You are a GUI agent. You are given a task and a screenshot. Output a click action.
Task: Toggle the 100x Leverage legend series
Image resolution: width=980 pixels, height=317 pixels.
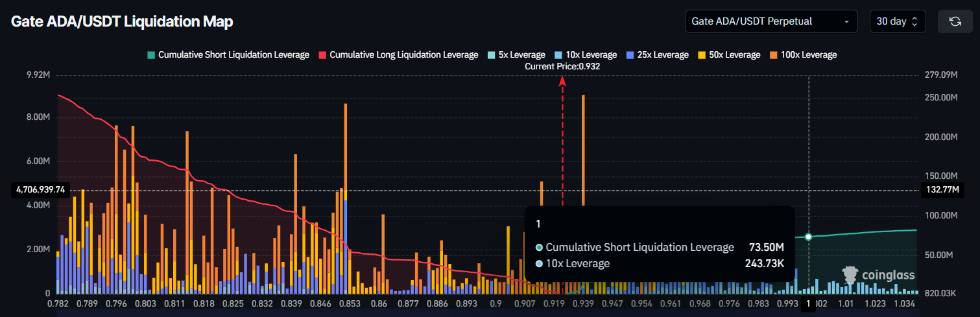tap(803, 55)
